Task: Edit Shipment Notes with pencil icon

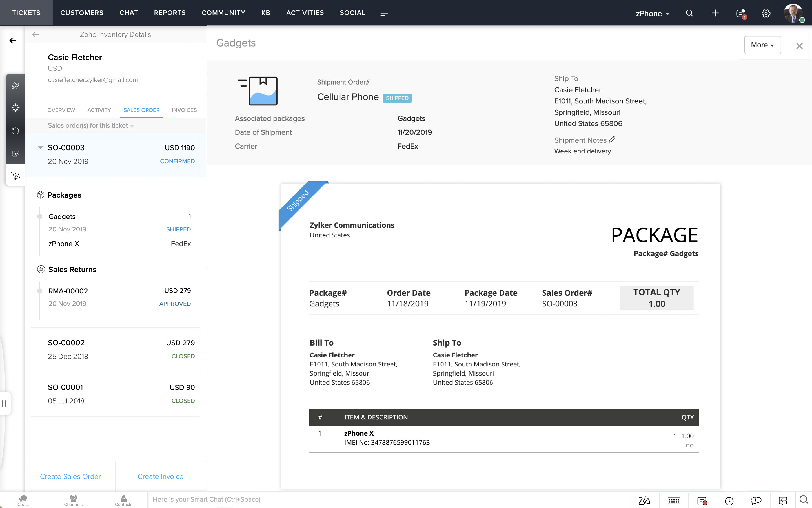Action: click(x=612, y=140)
